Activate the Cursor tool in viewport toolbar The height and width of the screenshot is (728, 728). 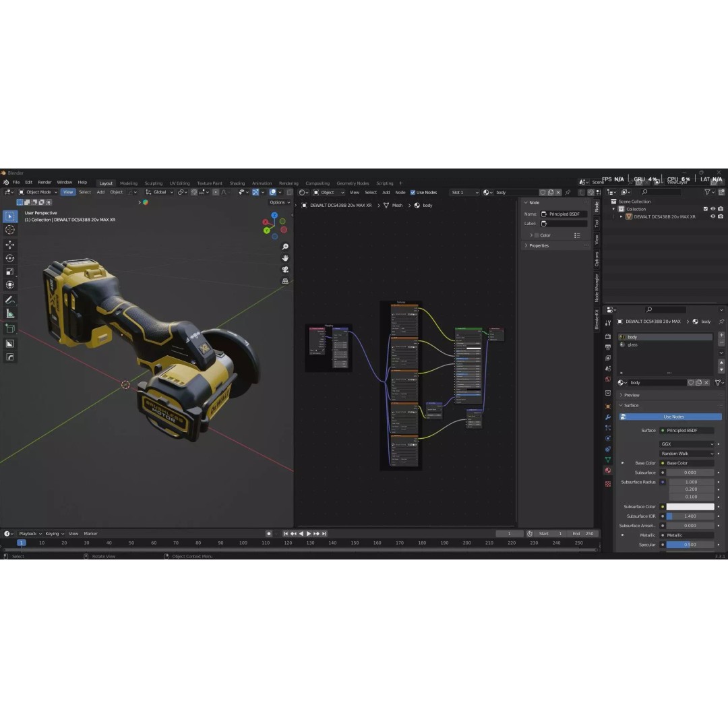9,230
